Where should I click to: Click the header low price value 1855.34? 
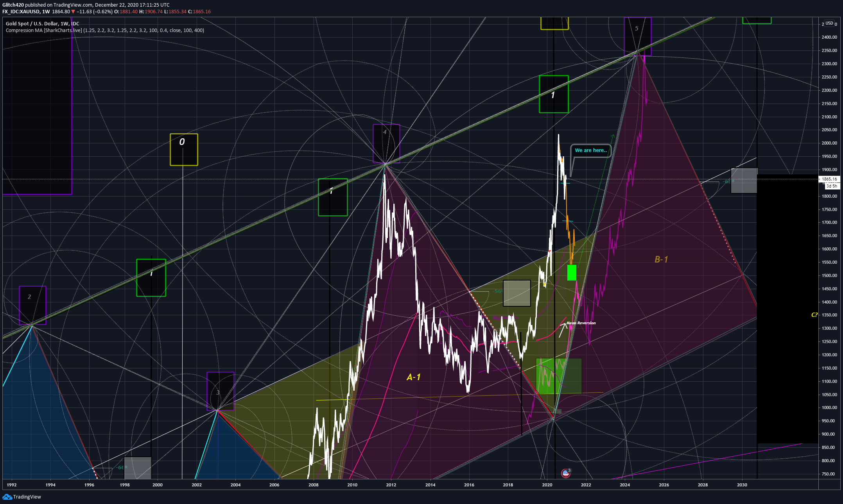pos(178,12)
